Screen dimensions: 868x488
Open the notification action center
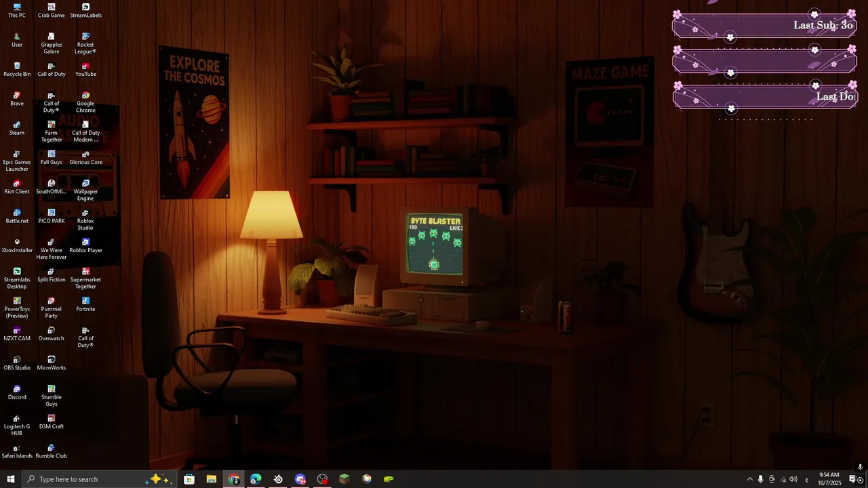(853, 479)
